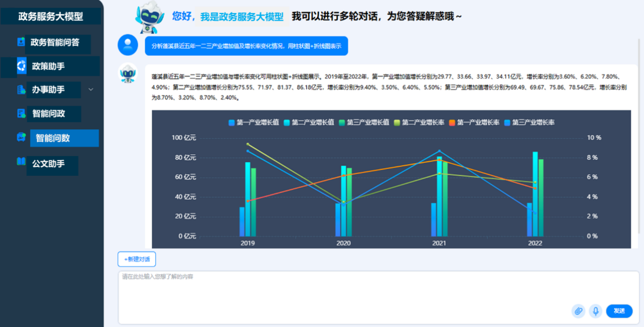The image size is (644, 327).
Task: Click the paperclip attachment icon
Action: coord(578,311)
